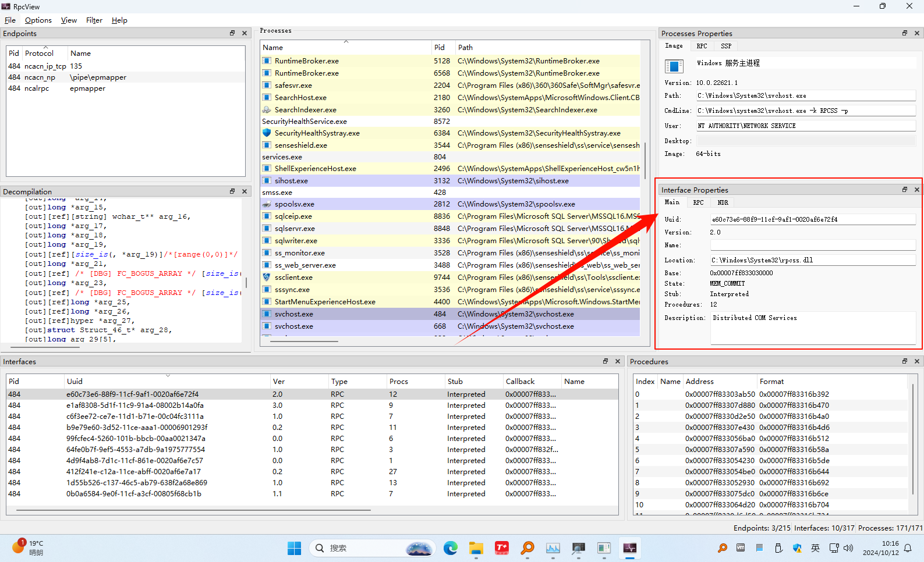Select interface e1af8308-5d1f-11c9-91a4-08002b14a0fa row
924x562 pixels.
pos(135,406)
